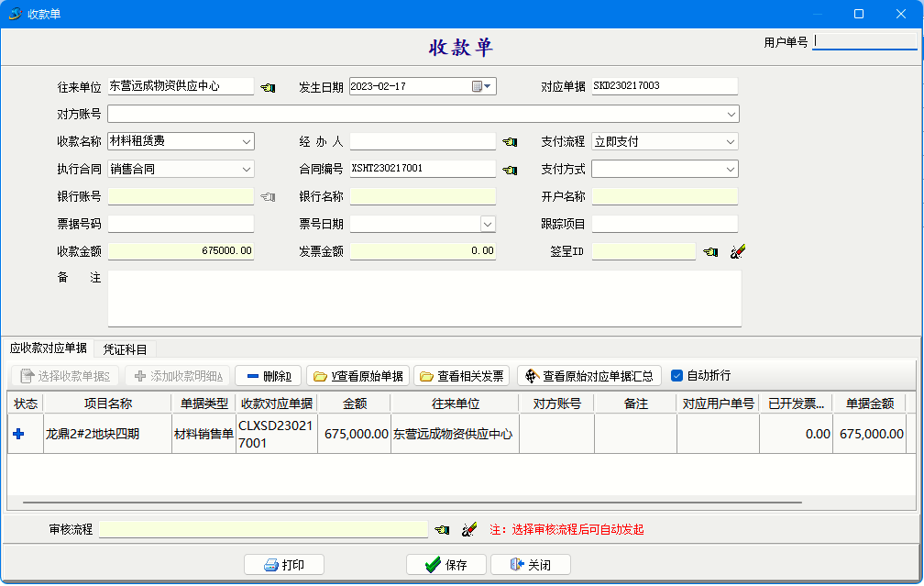The width and height of the screenshot is (924, 586).
Task: Expand the 收款名称 dropdown list
Action: 247,142
